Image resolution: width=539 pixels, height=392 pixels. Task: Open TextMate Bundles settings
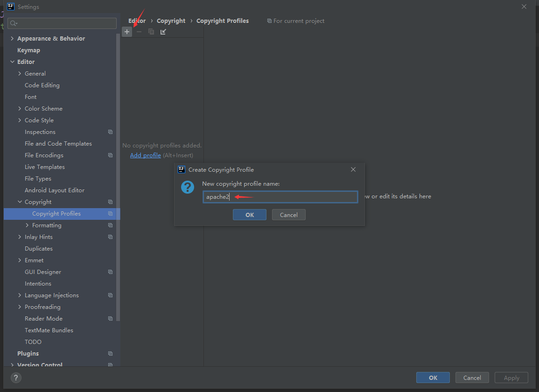point(49,330)
